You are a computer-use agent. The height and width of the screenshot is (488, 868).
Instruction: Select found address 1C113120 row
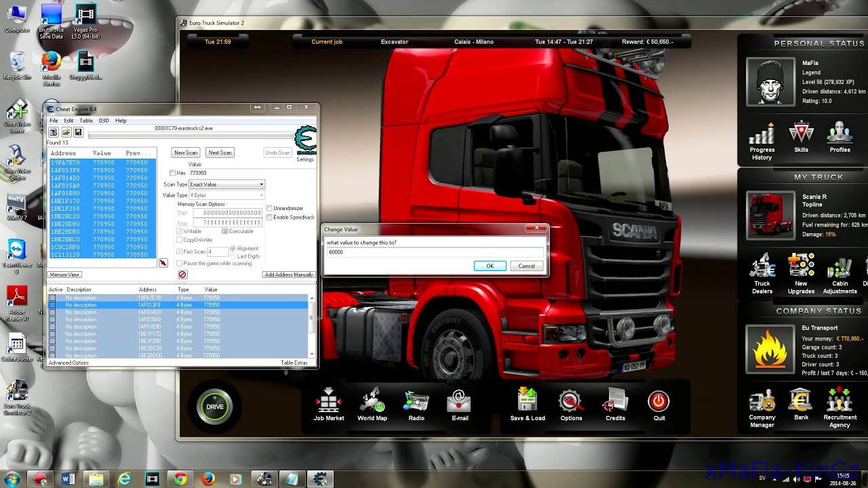click(x=102, y=255)
